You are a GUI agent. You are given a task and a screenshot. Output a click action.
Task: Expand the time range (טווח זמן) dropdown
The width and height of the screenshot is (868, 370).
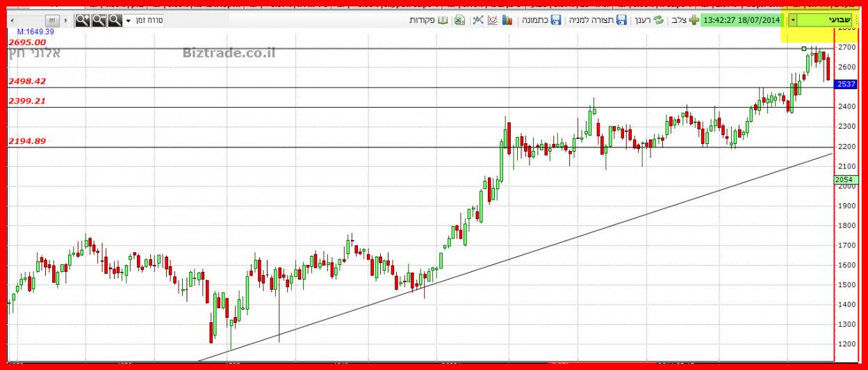coord(128,21)
